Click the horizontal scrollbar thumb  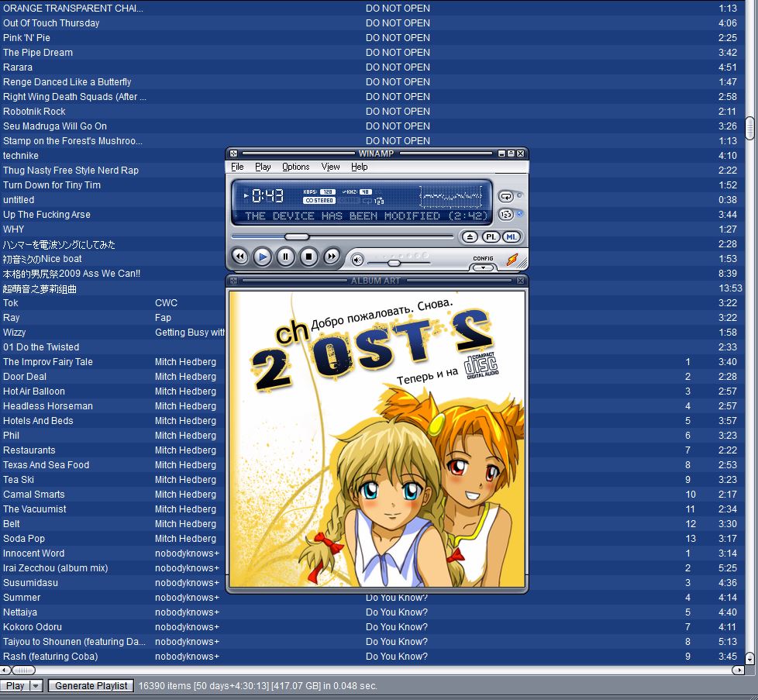(x=23, y=670)
